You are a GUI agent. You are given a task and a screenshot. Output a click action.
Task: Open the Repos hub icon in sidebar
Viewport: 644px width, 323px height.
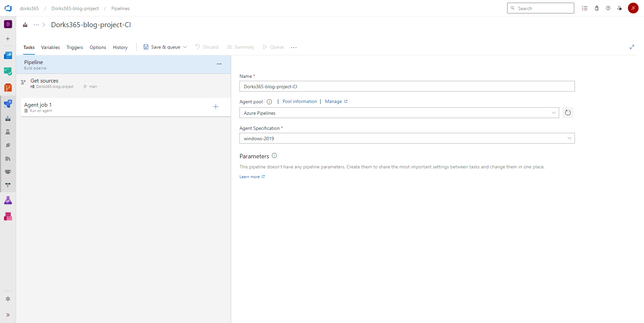[x=8, y=88]
